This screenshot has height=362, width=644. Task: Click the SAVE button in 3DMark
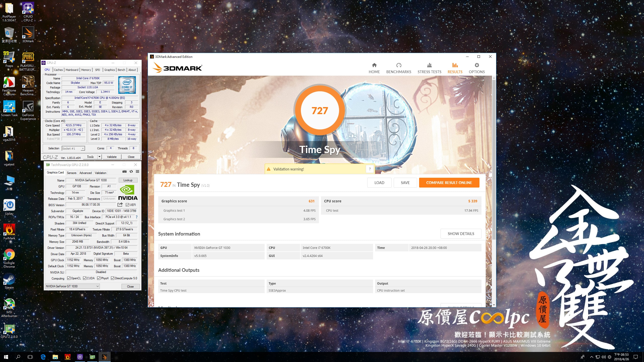[405, 183]
